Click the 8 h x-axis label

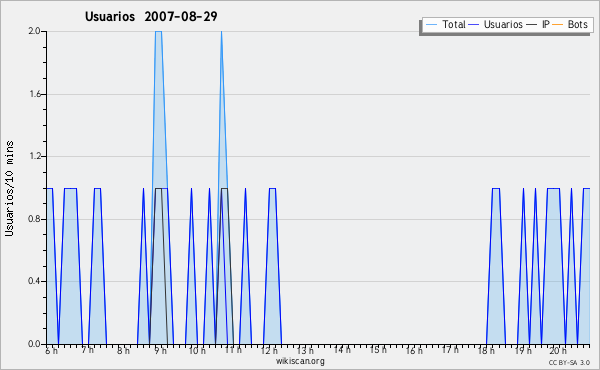click(123, 351)
